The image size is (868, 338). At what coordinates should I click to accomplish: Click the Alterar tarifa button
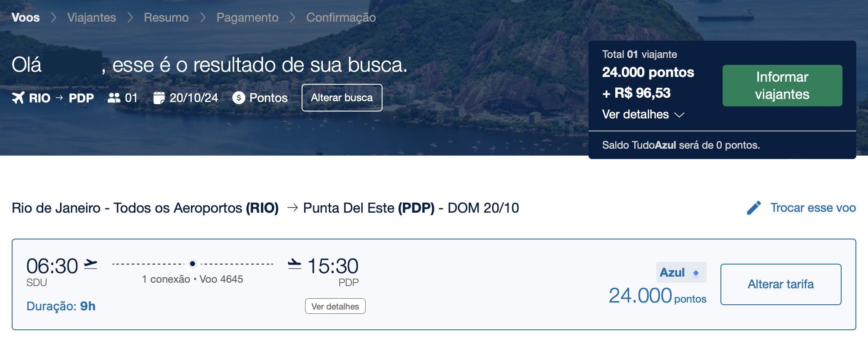pos(781,284)
